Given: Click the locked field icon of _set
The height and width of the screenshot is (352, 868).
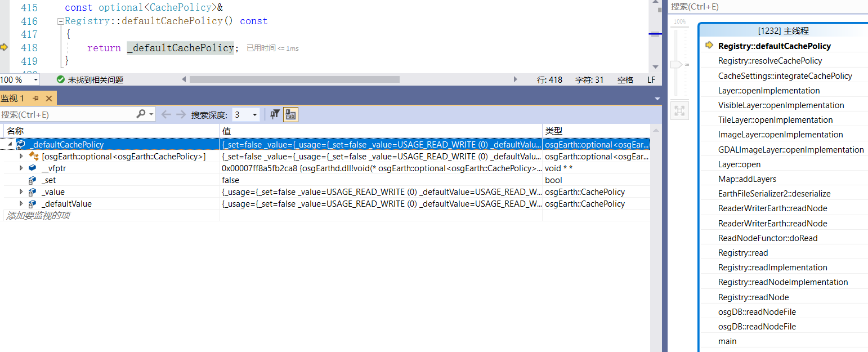Looking at the screenshot, I should coord(33,180).
